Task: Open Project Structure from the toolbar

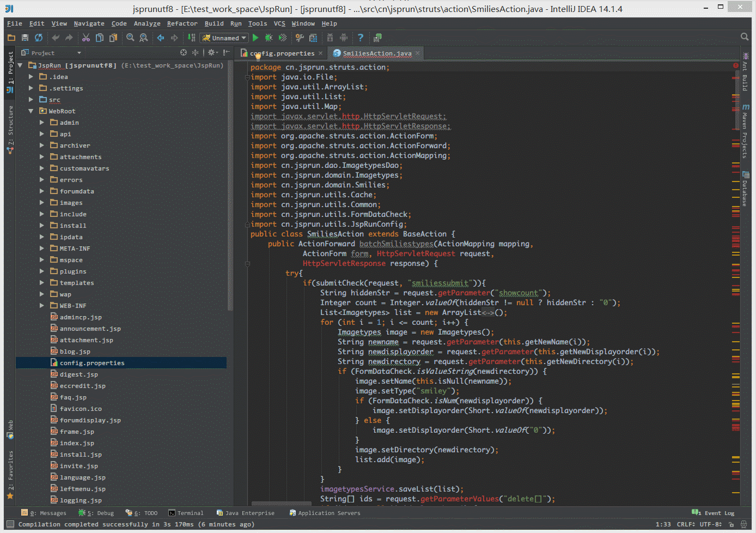Action: pos(313,38)
